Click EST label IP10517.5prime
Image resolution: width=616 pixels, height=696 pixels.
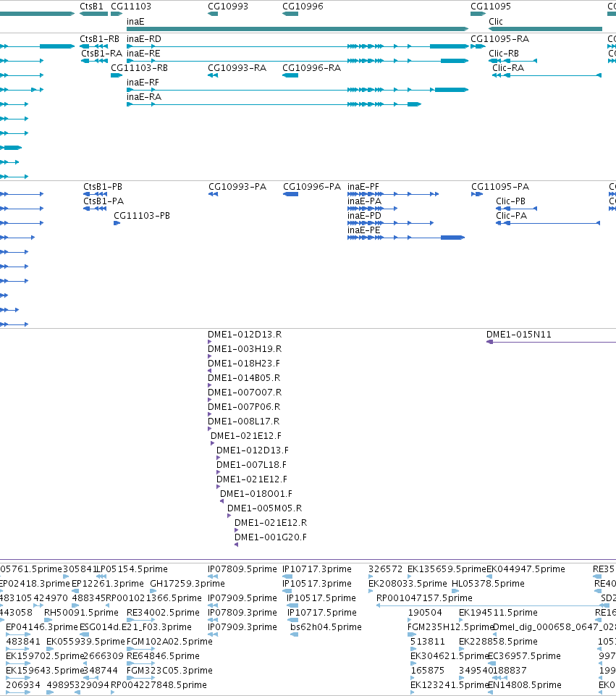(321, 598)
